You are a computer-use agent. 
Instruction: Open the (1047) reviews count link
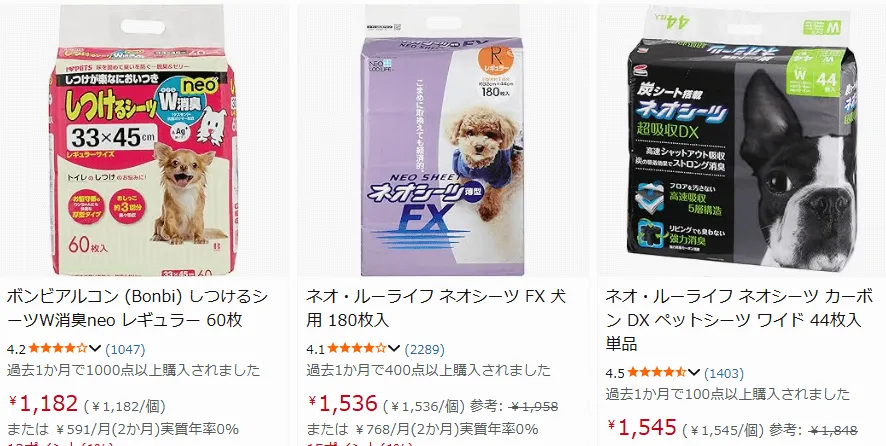(x=125, y=349)
